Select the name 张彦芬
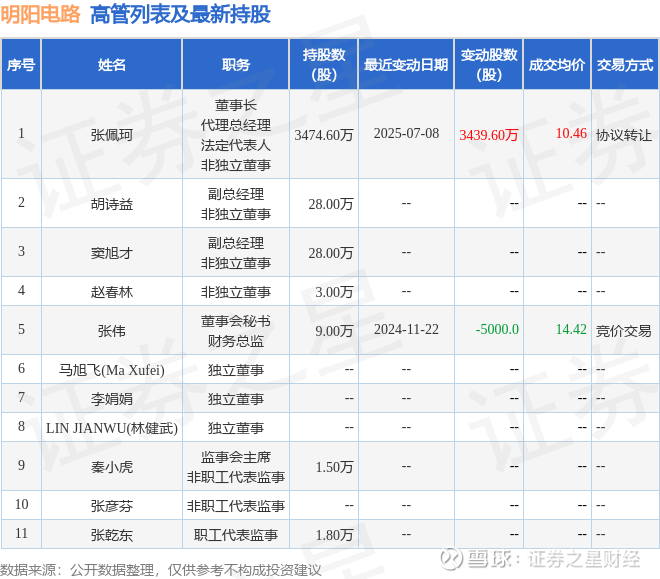This screenshot has width=660, height=579. (112, 505)
